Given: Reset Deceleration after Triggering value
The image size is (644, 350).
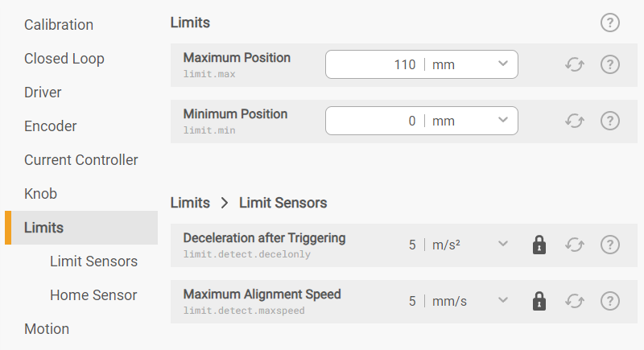Looking at the screenshot, I should tap(574, 245).
